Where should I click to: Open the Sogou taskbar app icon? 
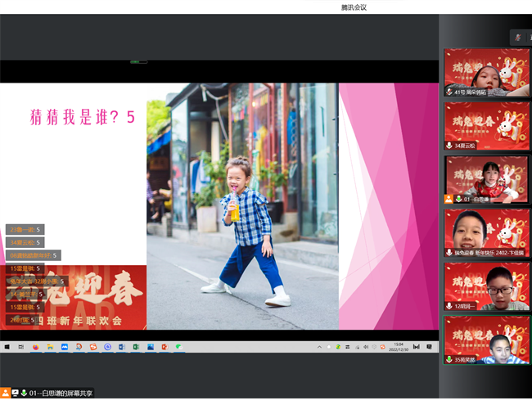click(x=93, y=347)
